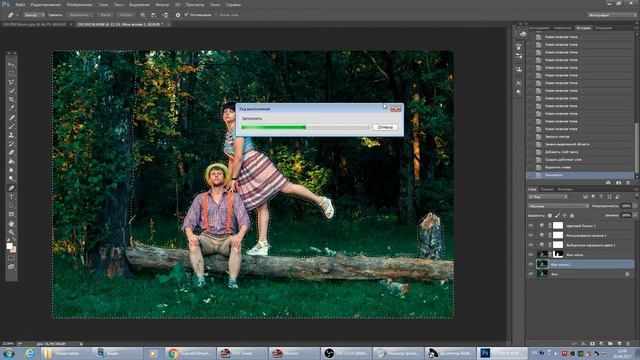
Task: Select the History Brush tool
Action: click(x=11, y=144)
